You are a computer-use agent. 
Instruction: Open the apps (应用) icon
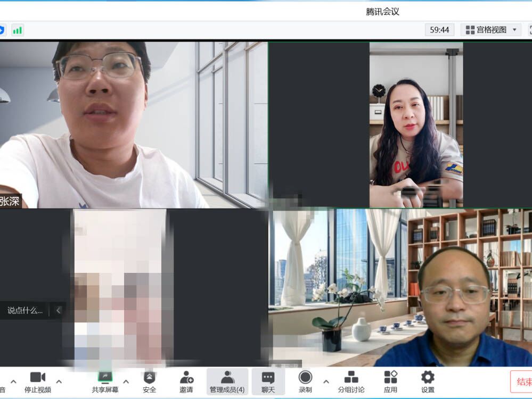click(390, 381)
